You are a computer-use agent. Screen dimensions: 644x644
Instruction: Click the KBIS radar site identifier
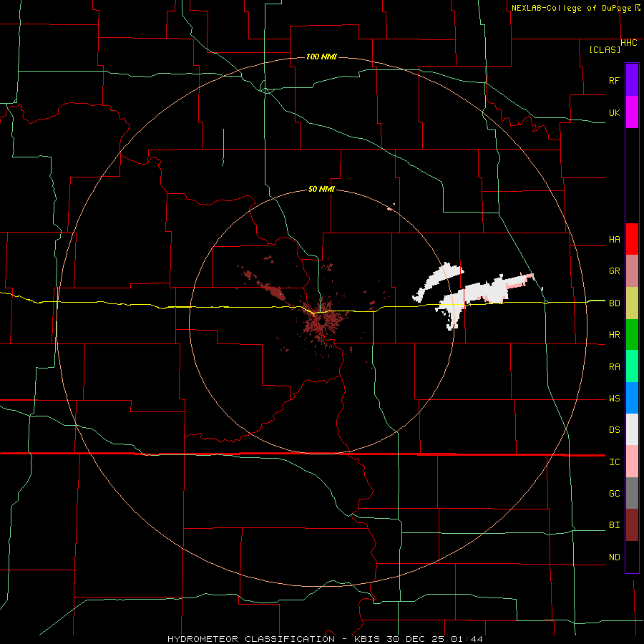click(x=367, y=639)
